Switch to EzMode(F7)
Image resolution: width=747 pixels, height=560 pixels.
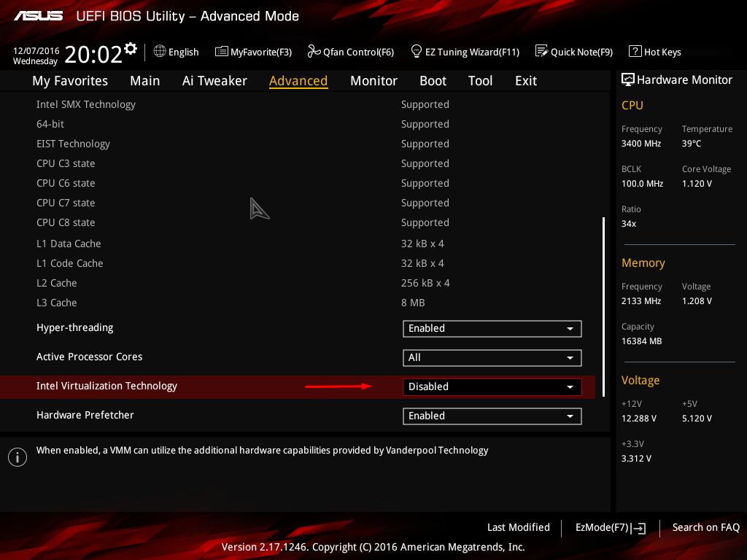click(611, 528)
